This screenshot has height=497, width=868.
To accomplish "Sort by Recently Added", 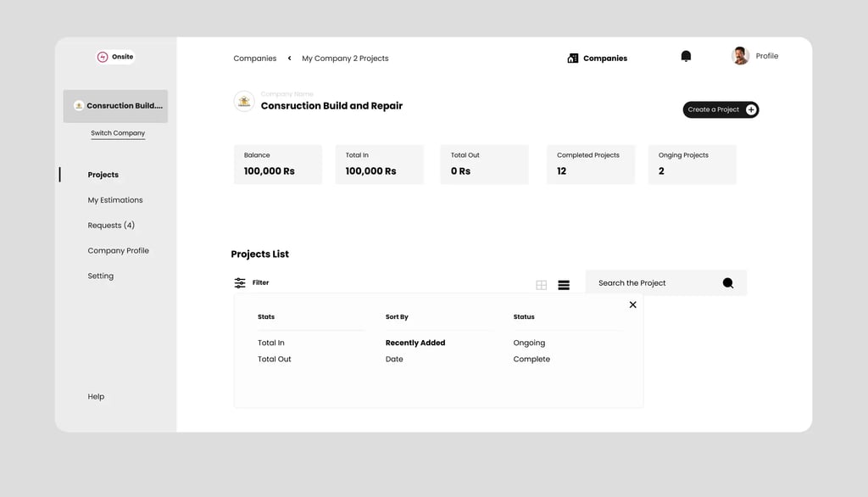I will point(415,343).
